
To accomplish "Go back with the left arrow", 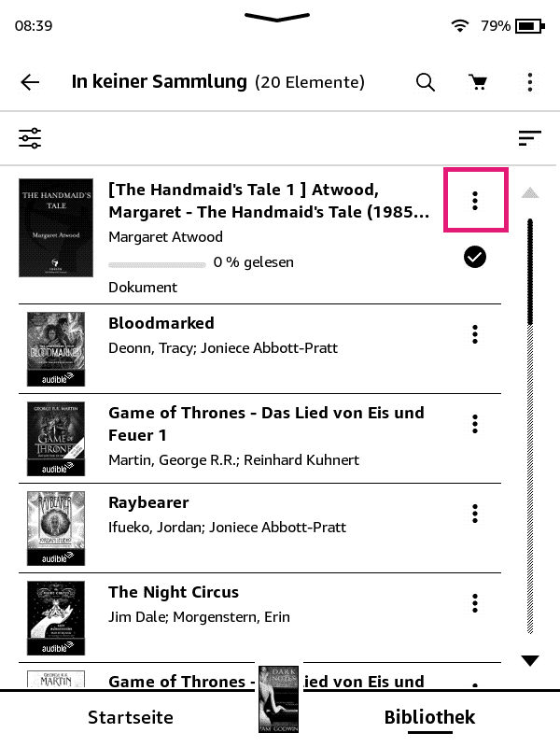I will 30,82.
